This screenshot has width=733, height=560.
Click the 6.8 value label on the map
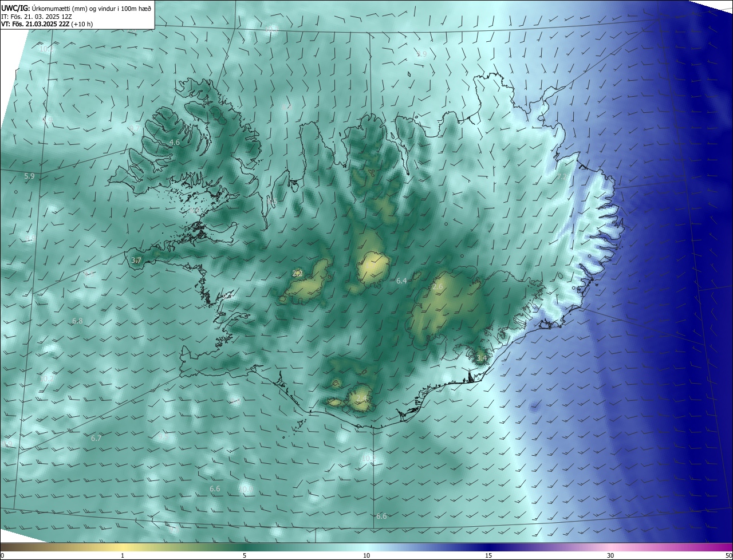pos(77,321)
